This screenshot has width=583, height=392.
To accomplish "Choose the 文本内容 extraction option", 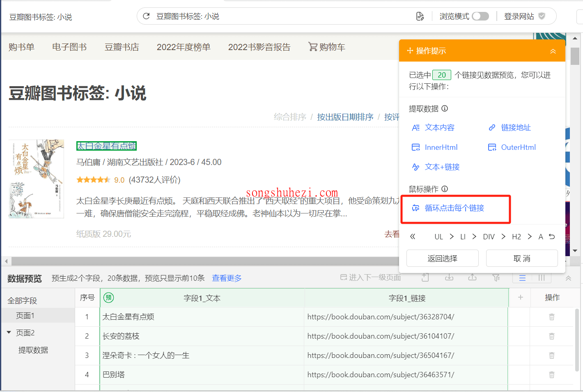I will point(433,128).
